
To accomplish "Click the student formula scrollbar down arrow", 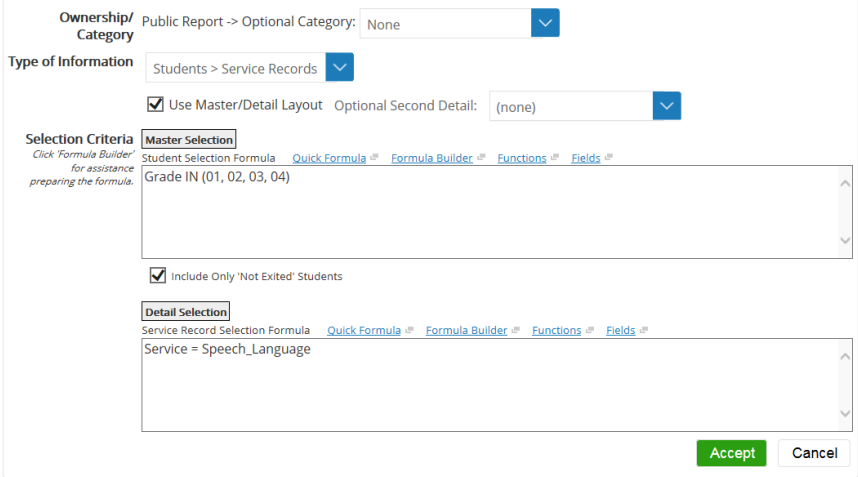I will (845, 241).
